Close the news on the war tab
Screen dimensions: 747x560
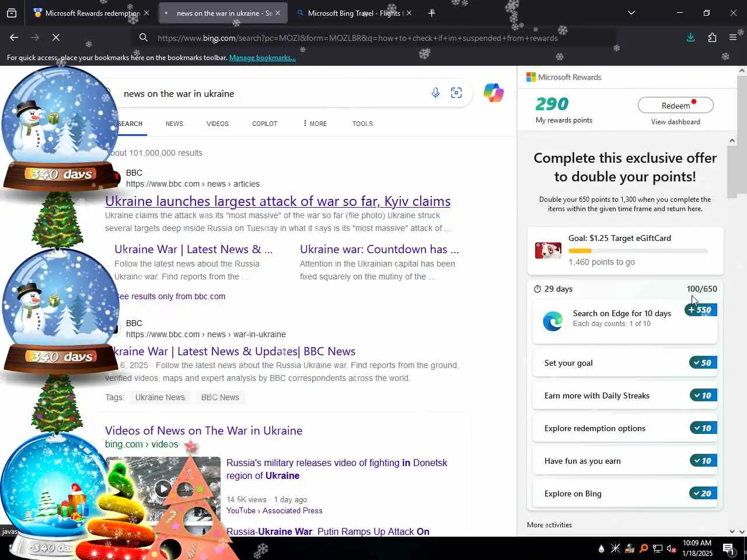click(x=278, y=13)
